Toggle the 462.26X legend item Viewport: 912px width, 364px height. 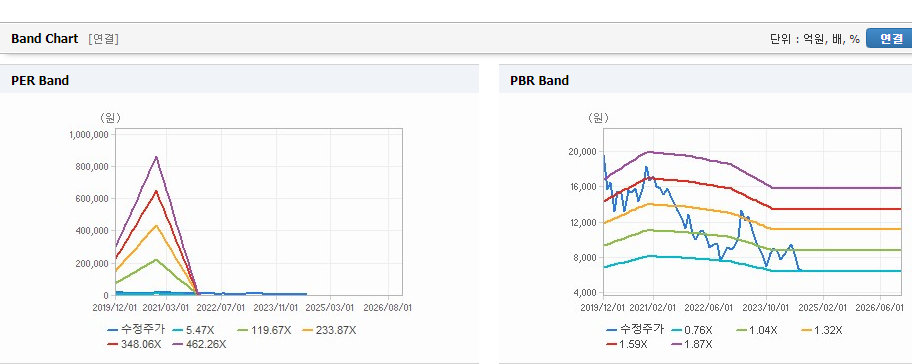click(199, 344)
